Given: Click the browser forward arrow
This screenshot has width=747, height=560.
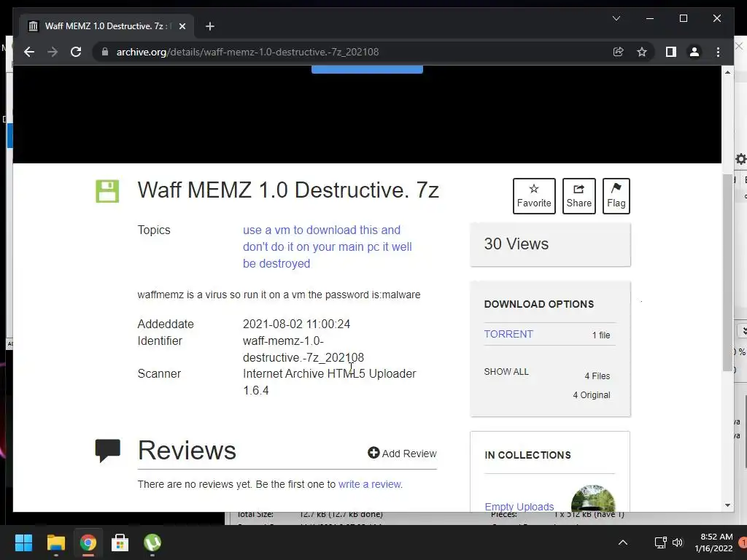Looking at the screenshot, I should pyautogui.click(x=53, y=52).
